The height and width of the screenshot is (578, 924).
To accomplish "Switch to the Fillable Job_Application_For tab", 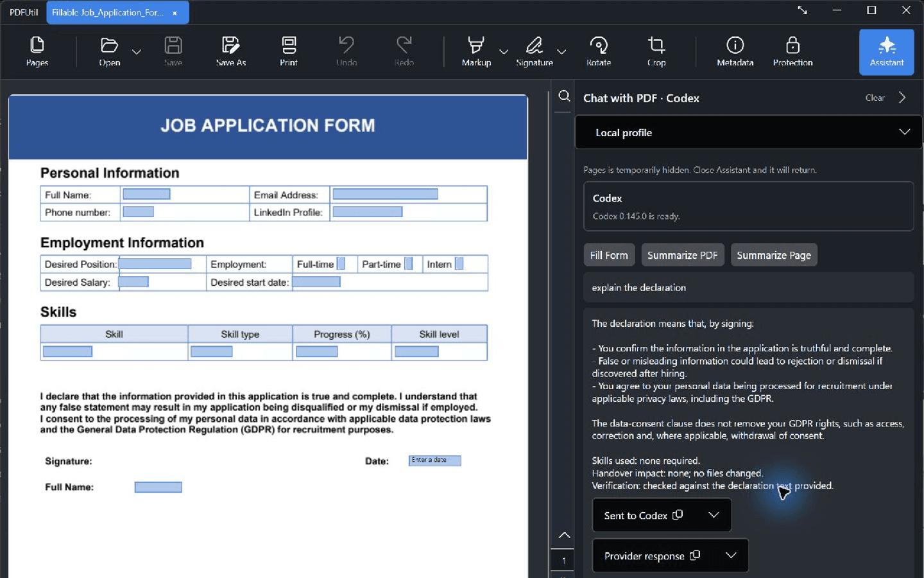I will [x=108, y=12].
